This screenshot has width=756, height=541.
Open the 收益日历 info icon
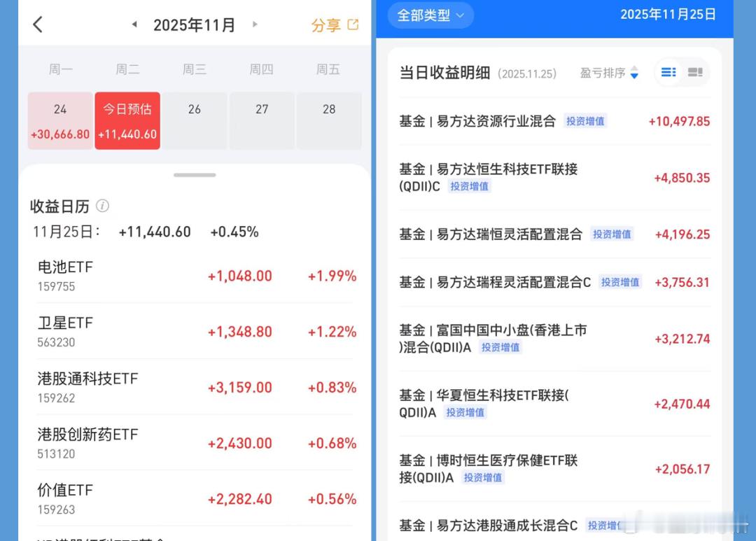[x=104, y=206]
